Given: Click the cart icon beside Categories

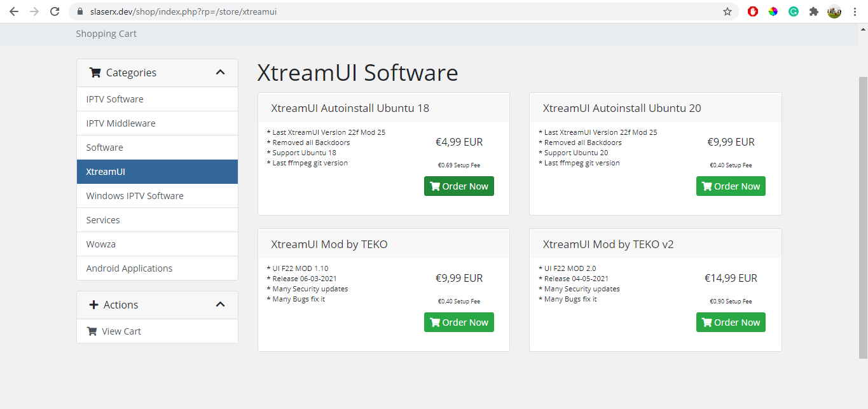Looking at the screenshot, I should (95, 73).
